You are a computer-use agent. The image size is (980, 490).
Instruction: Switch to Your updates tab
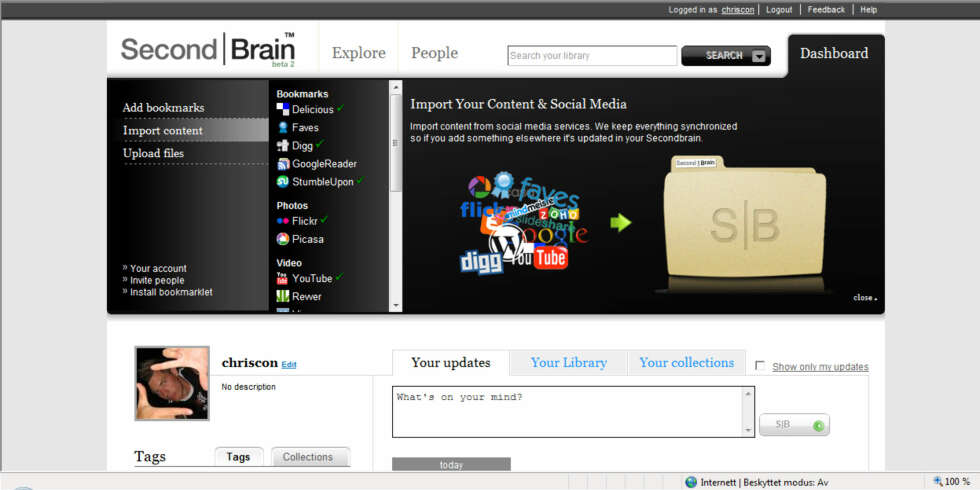451,362
